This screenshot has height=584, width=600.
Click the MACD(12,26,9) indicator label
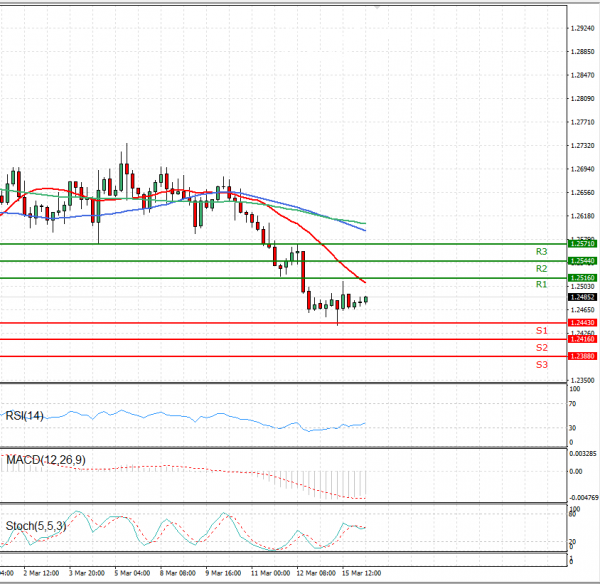coord(46,460)
